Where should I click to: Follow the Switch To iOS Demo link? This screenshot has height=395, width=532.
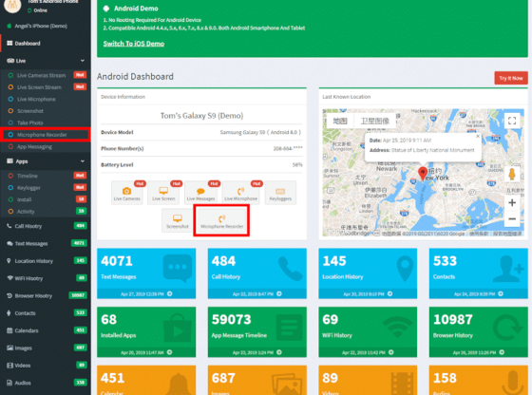click(134, 44)
